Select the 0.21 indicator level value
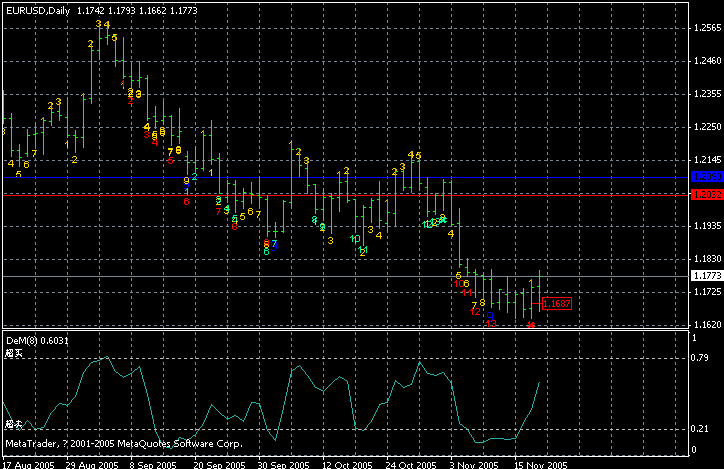This screenshot has width=724, height=469. [x=699, y=429]
